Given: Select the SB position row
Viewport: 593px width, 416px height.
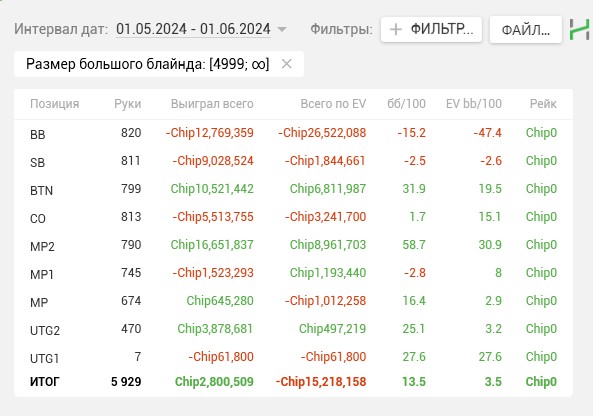Looking at the screenshot, I should pos(293,161).
